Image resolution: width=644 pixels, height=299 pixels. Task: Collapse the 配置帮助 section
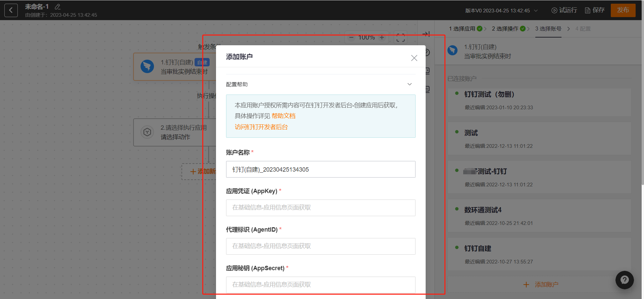409,84
